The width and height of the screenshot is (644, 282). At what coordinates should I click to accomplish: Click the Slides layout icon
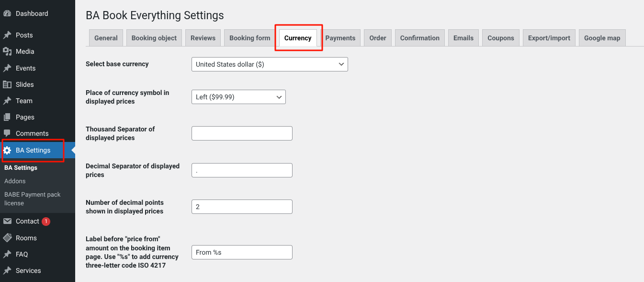7,84
